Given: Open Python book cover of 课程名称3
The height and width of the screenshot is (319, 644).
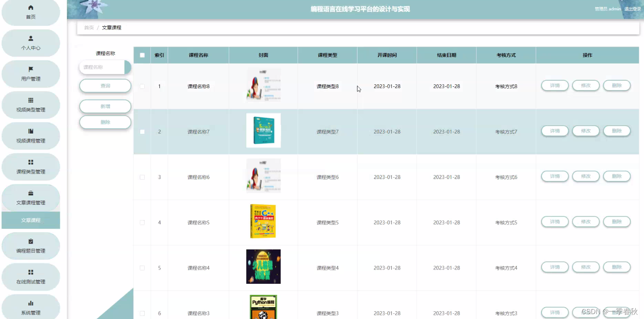Looking at the screenshot, I should 264,307.
